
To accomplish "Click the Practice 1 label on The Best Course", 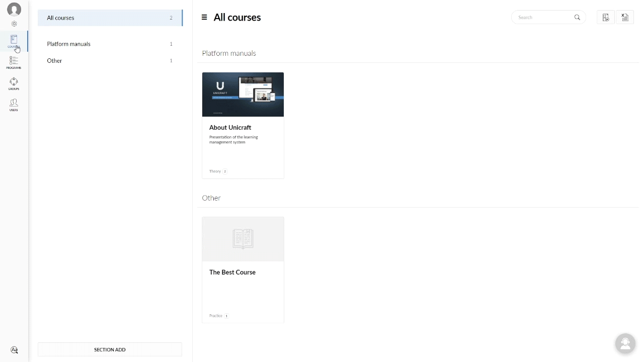I will 219,316.
